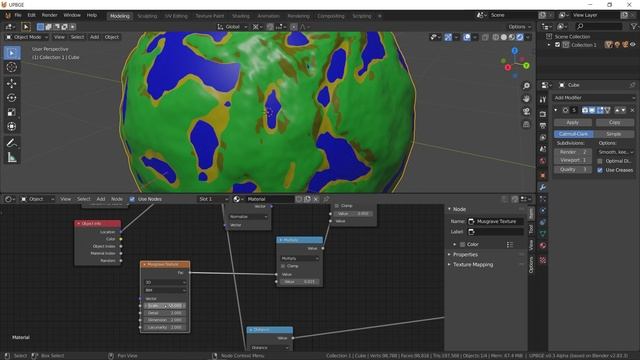Open the viewport Options button
This screenshot has height=360, width=640.
pyautogui.click(x=519, y=27)
